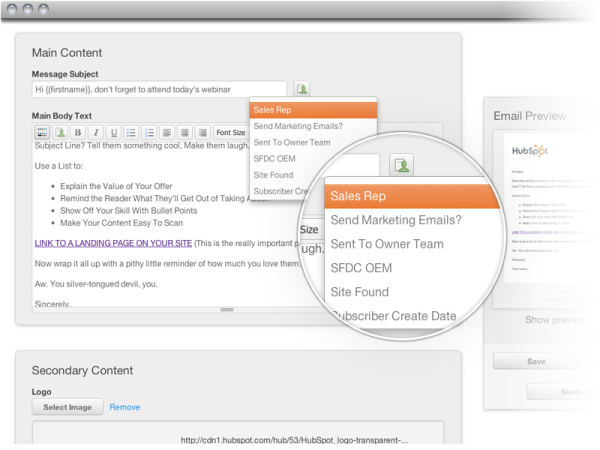Insert a numbered list in body text
The height and width of the screenshot is (450, 600).
[x=149, y=132]
